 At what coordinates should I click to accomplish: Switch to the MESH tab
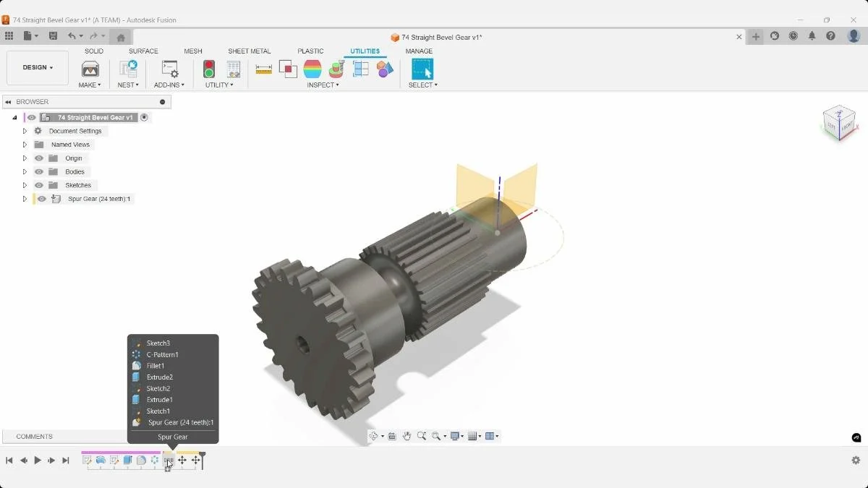(193, 51)
